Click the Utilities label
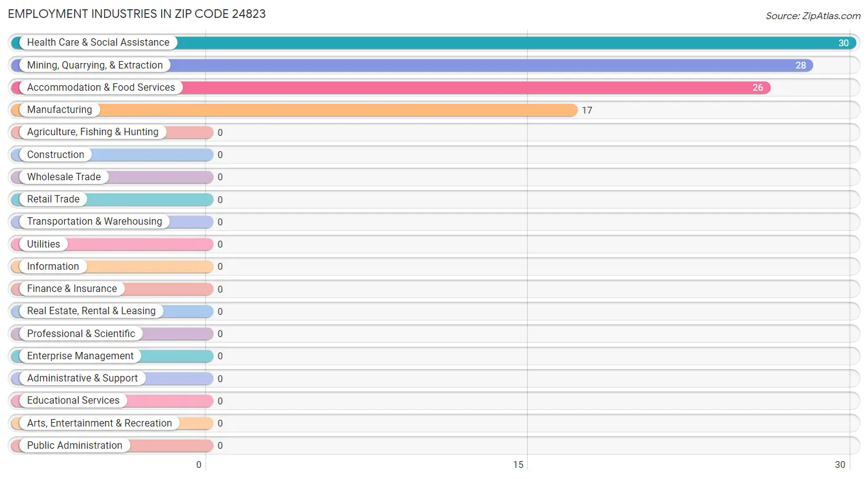This screenshot has height=479, width=868. pos(44,244)
